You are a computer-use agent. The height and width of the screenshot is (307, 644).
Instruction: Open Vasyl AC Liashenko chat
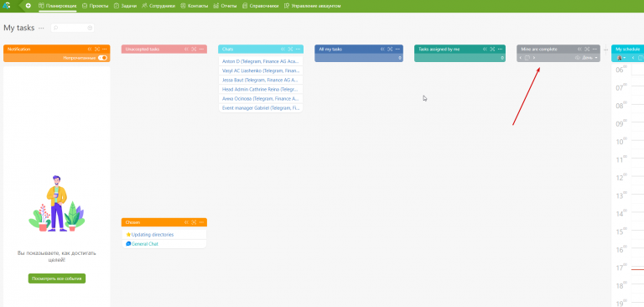pyautogui.click(x=261, y=70)
